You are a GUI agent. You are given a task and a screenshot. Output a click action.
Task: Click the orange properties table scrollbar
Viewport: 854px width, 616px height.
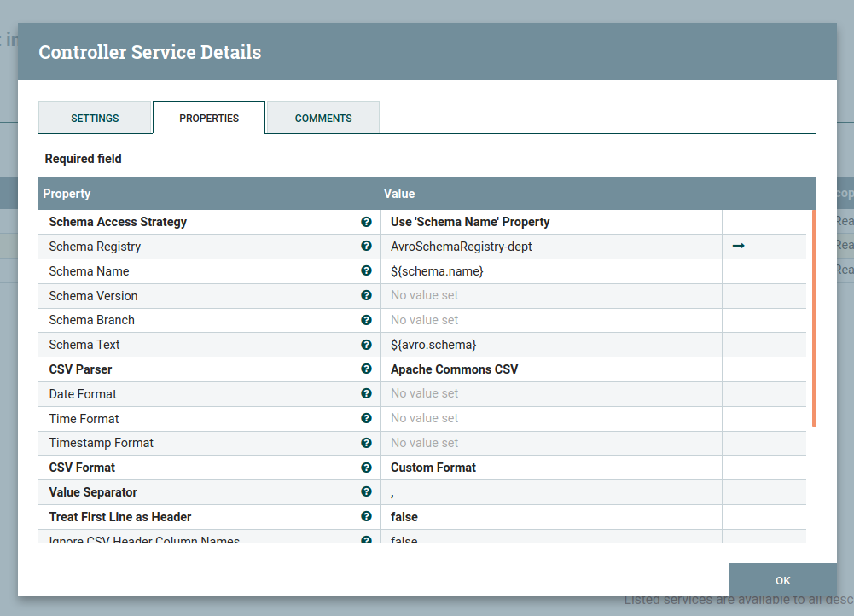tap(814, 317)
